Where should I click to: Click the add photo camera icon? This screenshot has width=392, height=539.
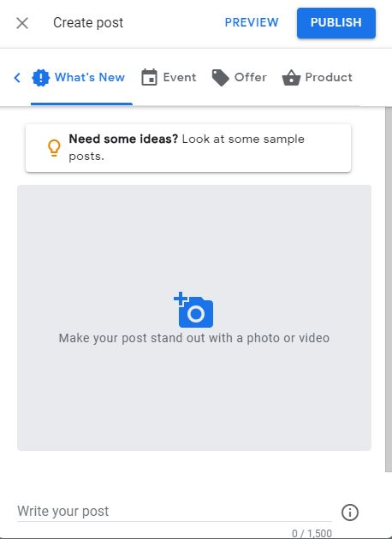[x=193, y=310]
